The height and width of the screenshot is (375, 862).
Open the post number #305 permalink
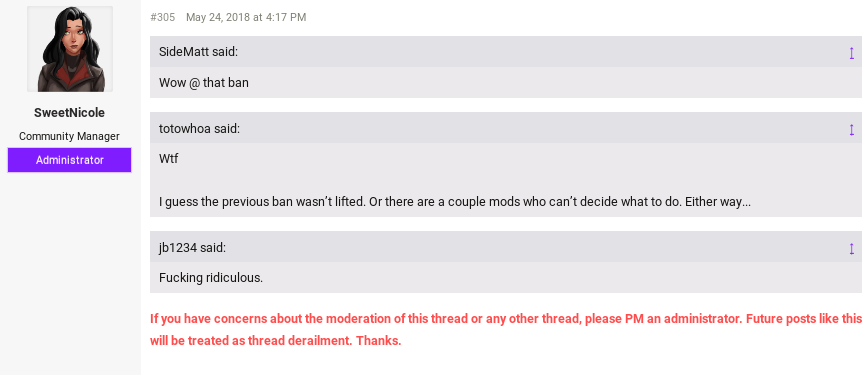point(163,18)
